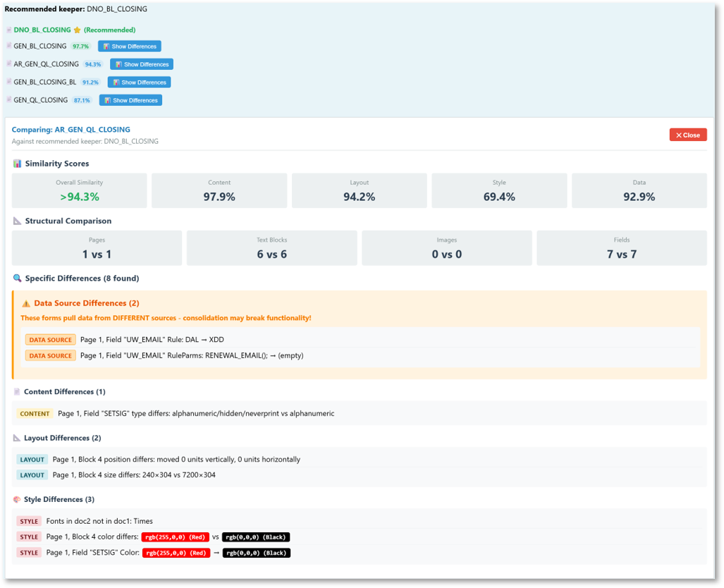
Task: Show differences for AR_GEN_QL_CLOSING
Action: pos(142,64)
